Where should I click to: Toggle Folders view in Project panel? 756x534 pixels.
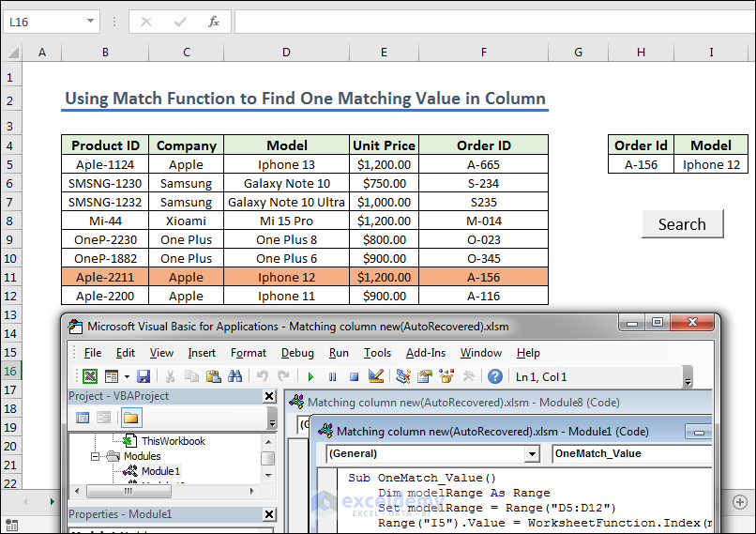(130, 418)
